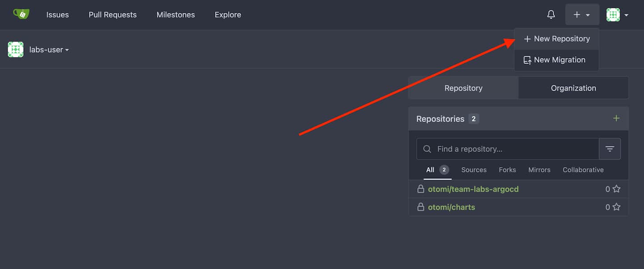The width and height of the screenshot is (644, 269).
Task: Select New Repository from the menu
Action: 557,39
